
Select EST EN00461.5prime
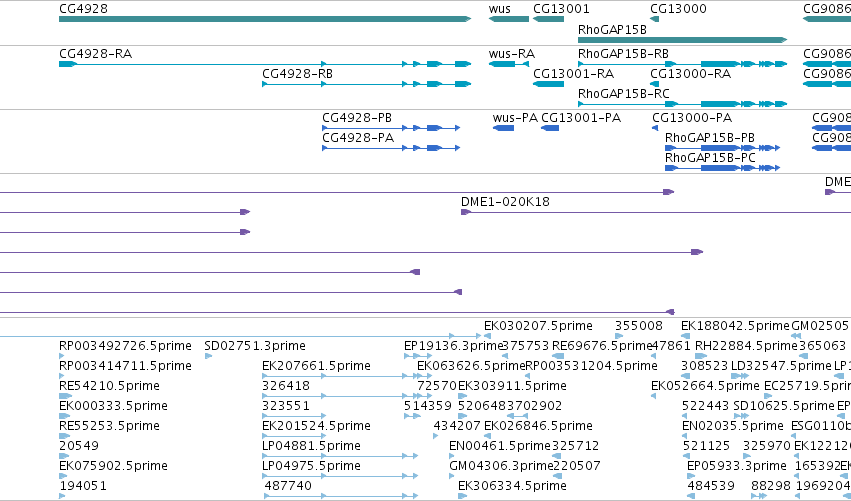[x=500, y=446]
